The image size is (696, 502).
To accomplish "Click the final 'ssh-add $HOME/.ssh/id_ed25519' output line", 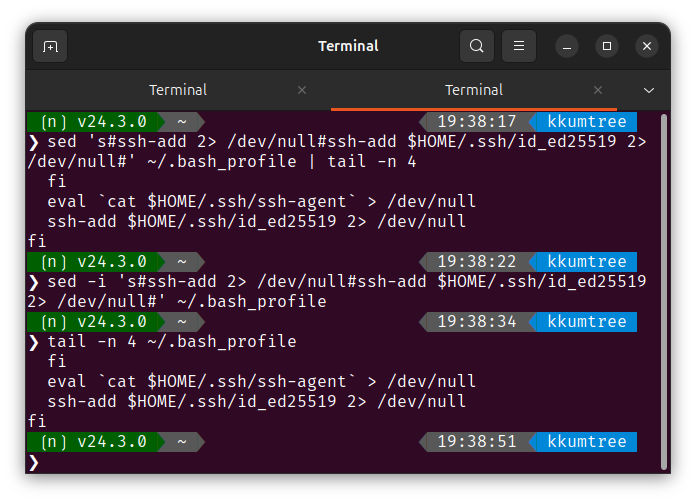I will (256, 402).
